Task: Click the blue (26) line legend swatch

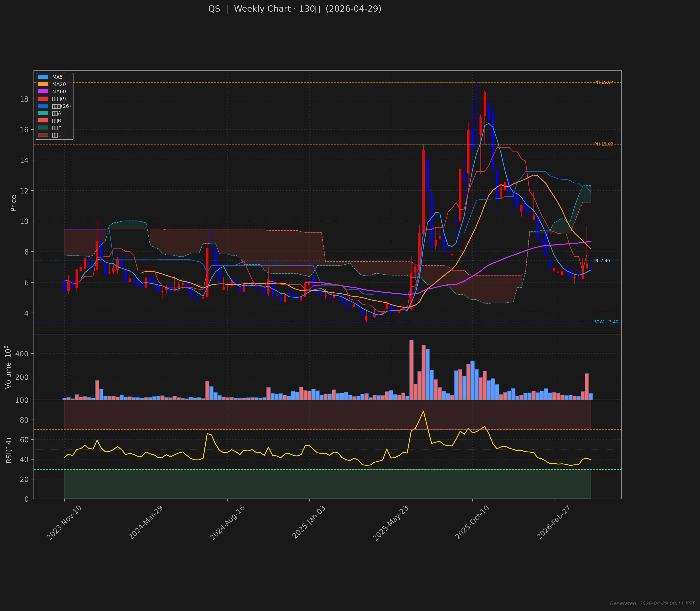Action: pyautogui.click(x=43, y=106)
